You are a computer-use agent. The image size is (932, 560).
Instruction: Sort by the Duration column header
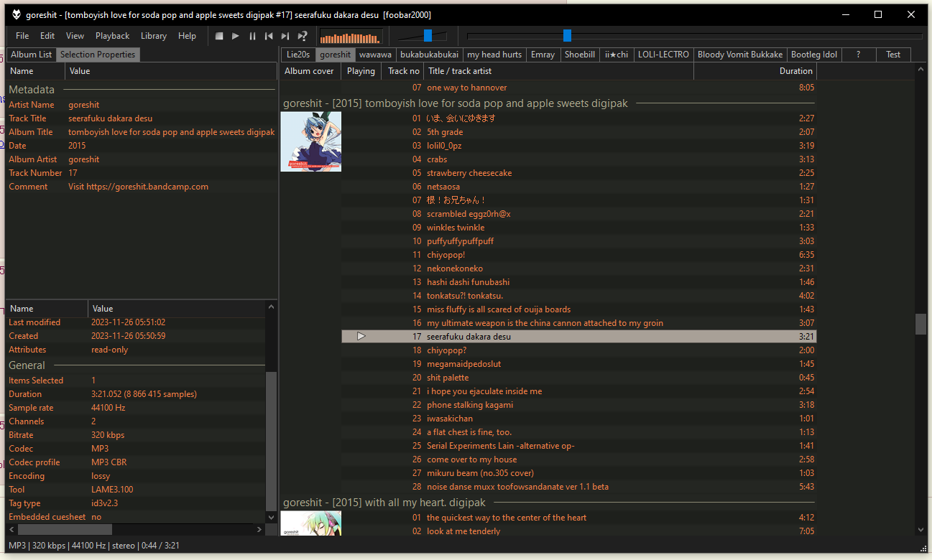[x=755, y=71]
